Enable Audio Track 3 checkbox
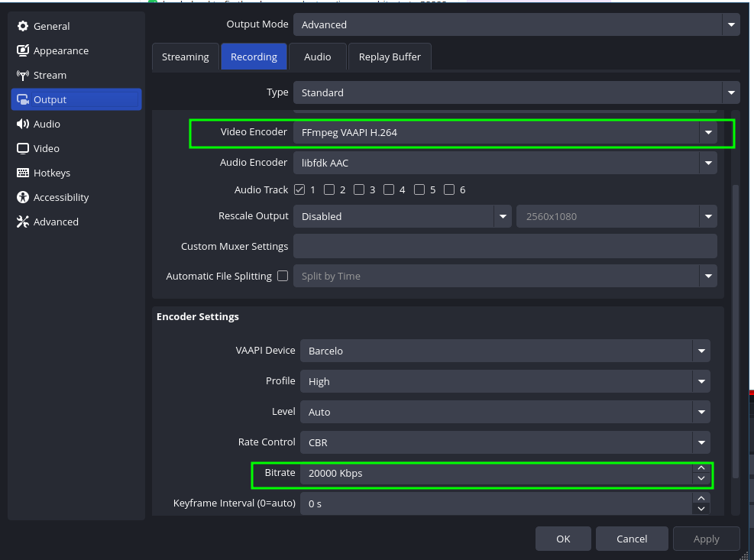This screenshot has height=560, width=754. [359, 189]
